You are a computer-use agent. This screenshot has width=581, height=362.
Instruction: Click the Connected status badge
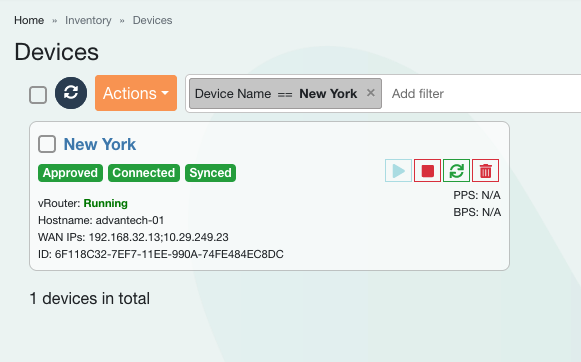[144, 173]
